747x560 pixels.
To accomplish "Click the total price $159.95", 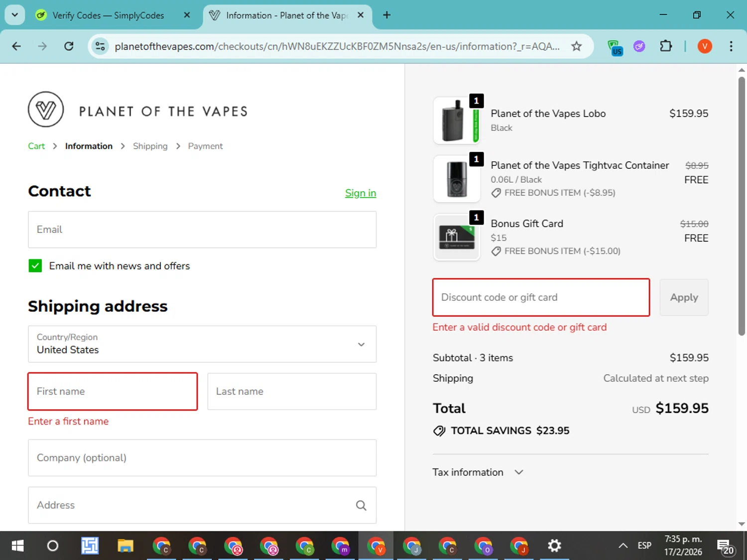I will click(x=682, y=408).
